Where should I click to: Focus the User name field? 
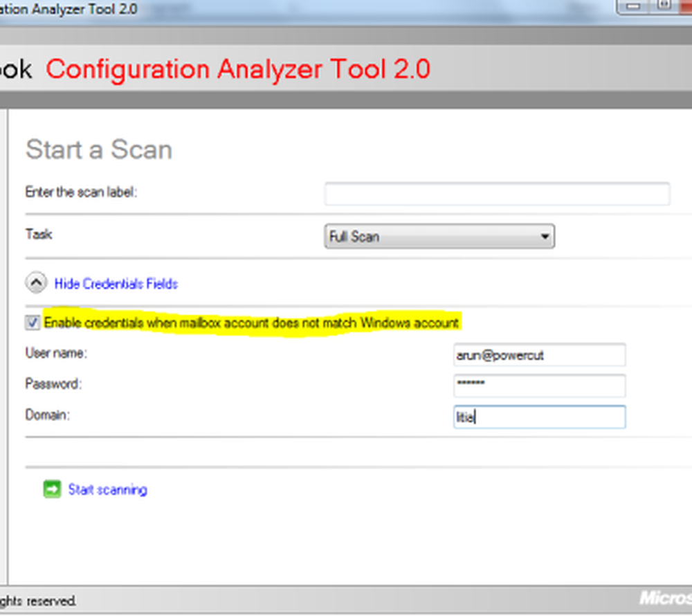(539, 355)
